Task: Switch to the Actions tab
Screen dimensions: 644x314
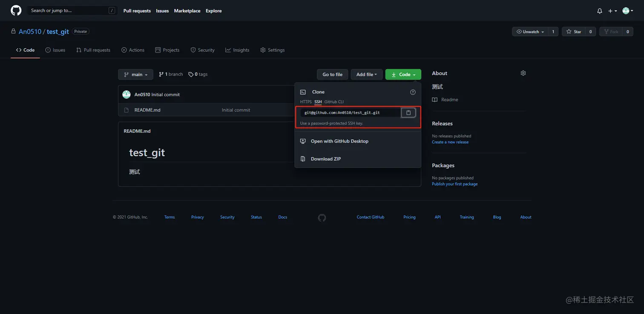Action: (133, 50)
